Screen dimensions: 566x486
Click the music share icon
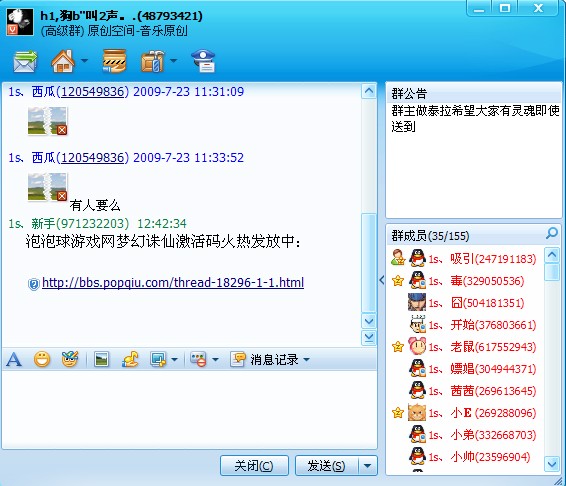pyautogui.click(x=130, y=359)
